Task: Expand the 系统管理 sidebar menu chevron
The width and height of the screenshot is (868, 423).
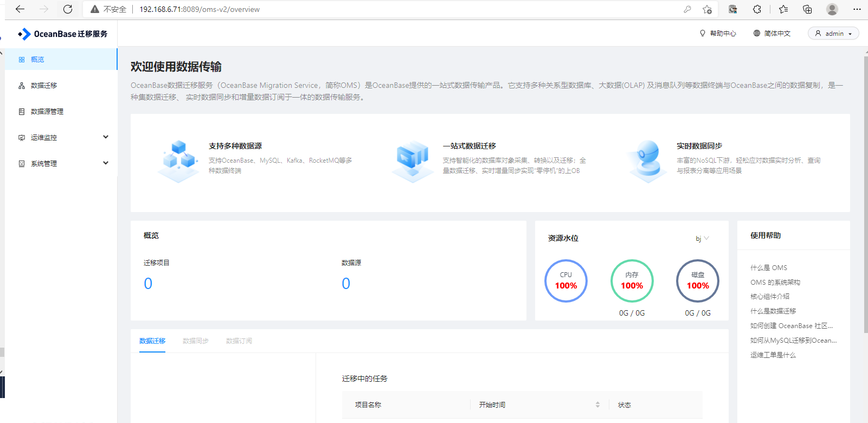Action: point(106,163)
